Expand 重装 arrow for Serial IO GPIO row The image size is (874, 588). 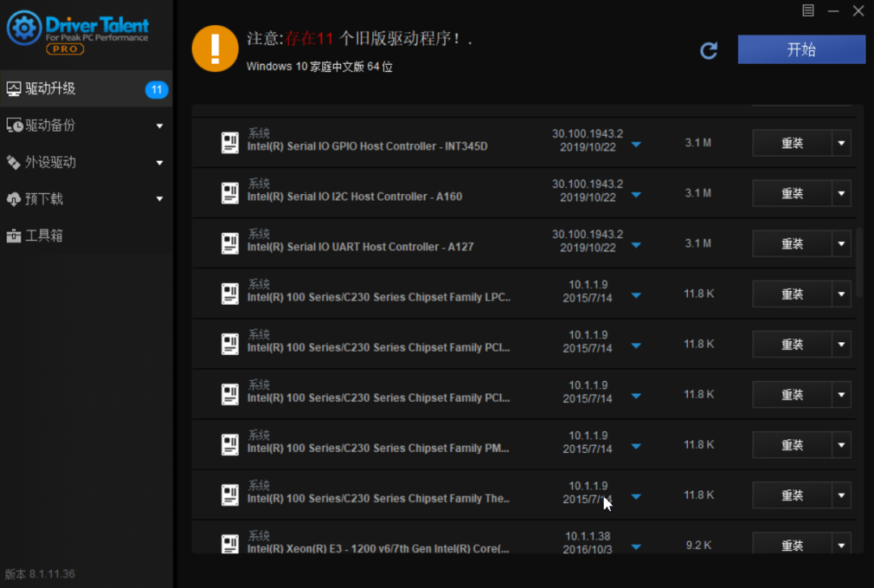click(x=841, y=143)
